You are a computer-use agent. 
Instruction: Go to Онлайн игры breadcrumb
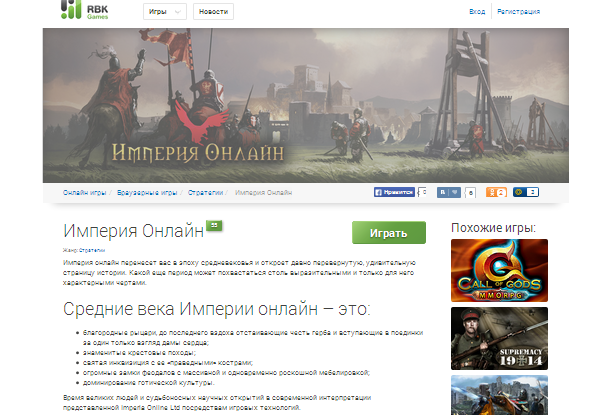[84, 192]
